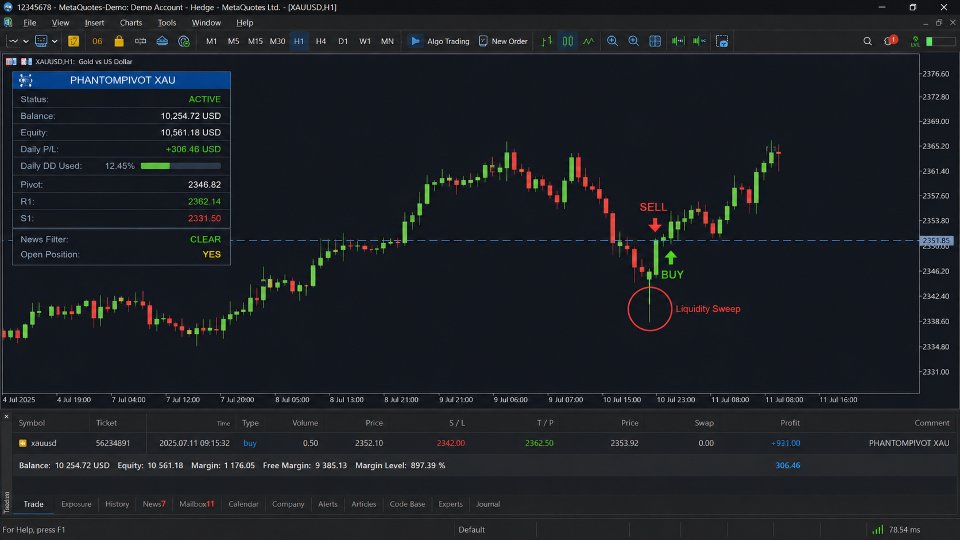This screenshot has height=540, width=960.
Task: Switch to MN timeframe
Action: [x=387, y=41]
